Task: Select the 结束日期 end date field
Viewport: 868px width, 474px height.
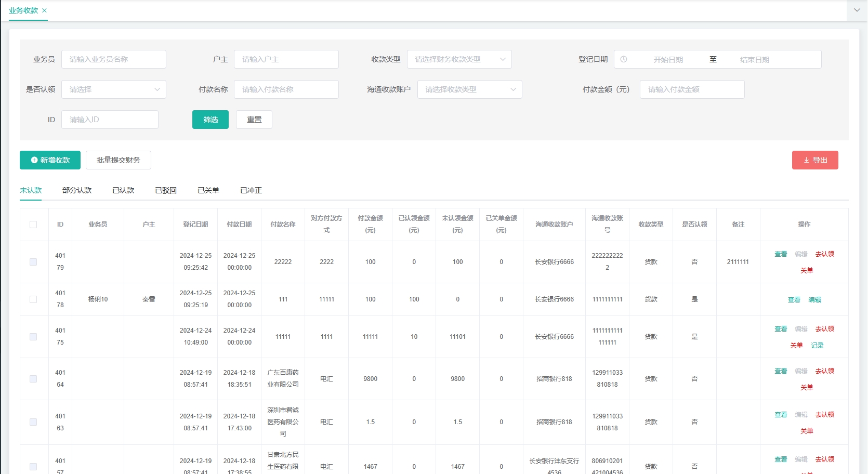Action: point(755,60)
